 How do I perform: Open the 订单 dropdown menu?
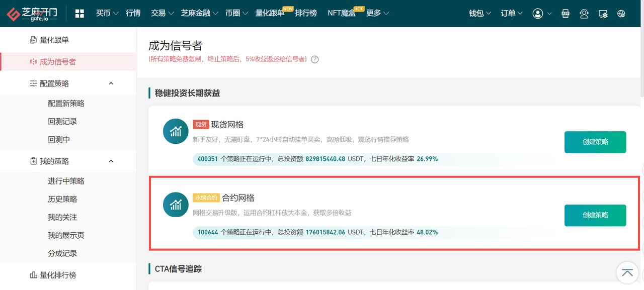[511, 14]
